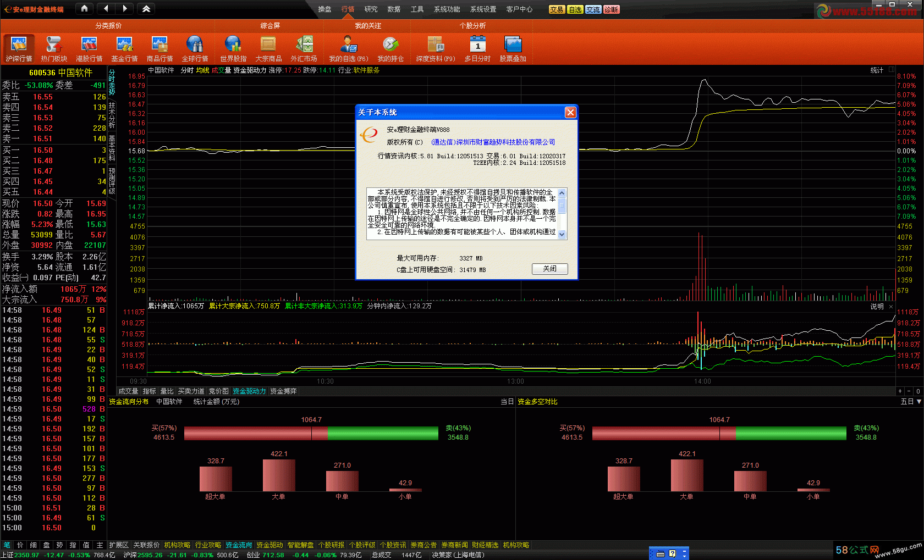Viewport: 924px width, 560px height.
Task: Close the 关于本系统 dialog with X
Action: (x=570, y=112)
